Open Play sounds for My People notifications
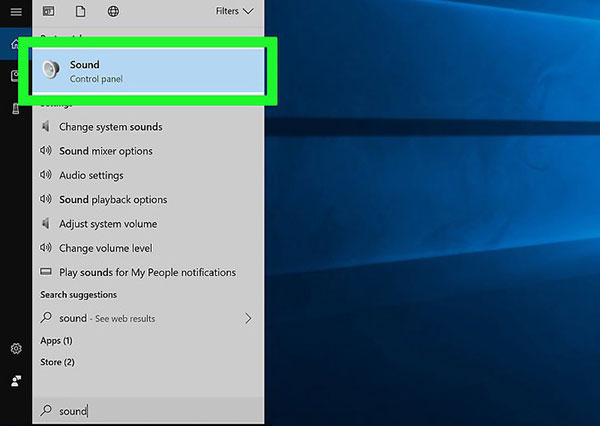 [x=147, y=272]
